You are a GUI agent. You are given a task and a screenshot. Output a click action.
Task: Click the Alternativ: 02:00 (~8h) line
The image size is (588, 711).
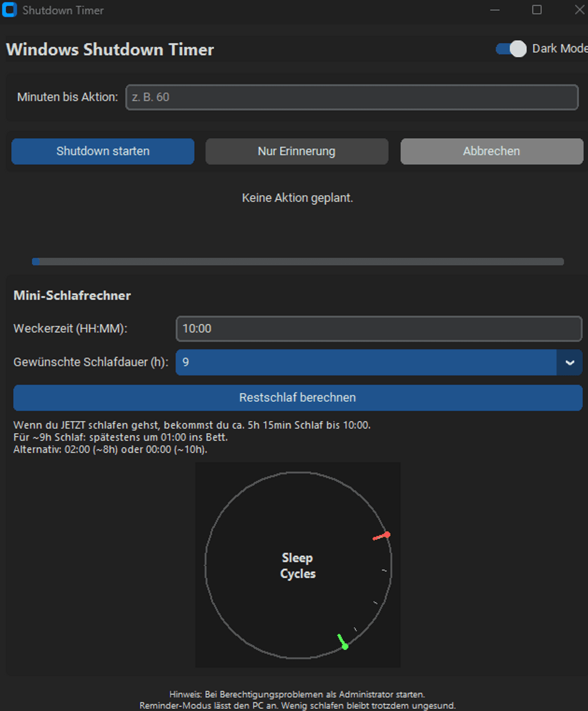tap(110, 450)
